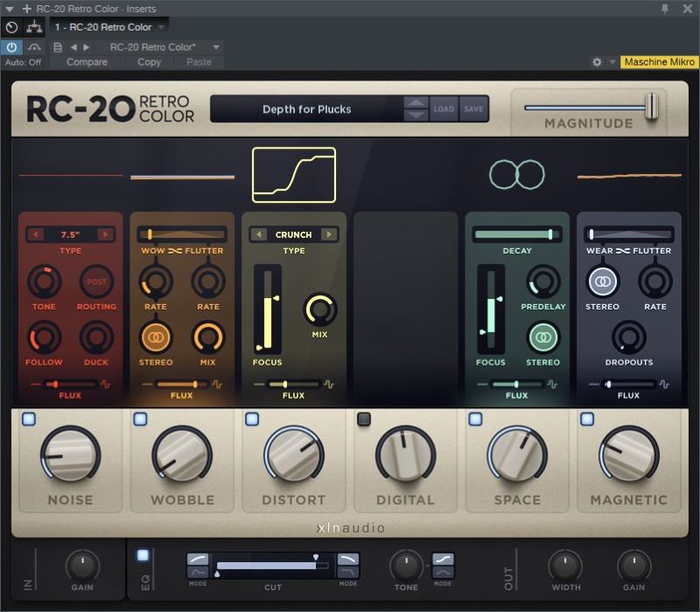This screenshot has width=700, height=612.
Task: Go to next preset with right arrow
Action: tap(87, 47)
